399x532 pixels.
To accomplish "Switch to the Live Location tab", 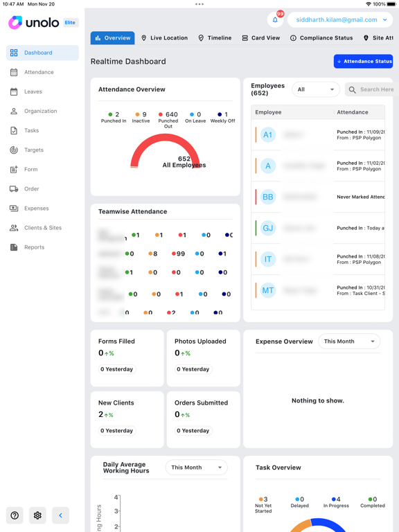I will [165, 38].
